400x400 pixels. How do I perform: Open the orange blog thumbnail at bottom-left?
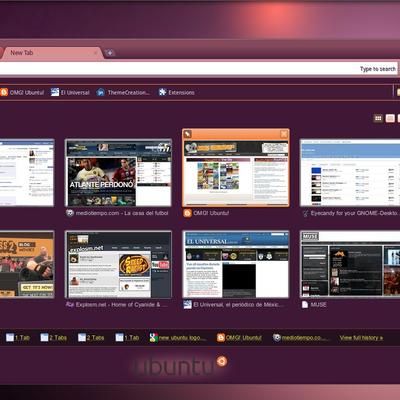click(x=27, y=264)
